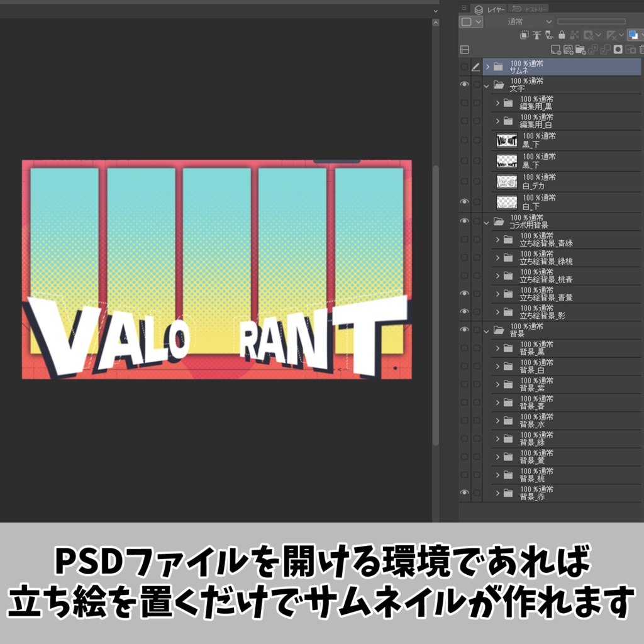Screen dimensions: 644x644
Task: Click the layer palette color indicator swatch
Action: pos(633,35)
